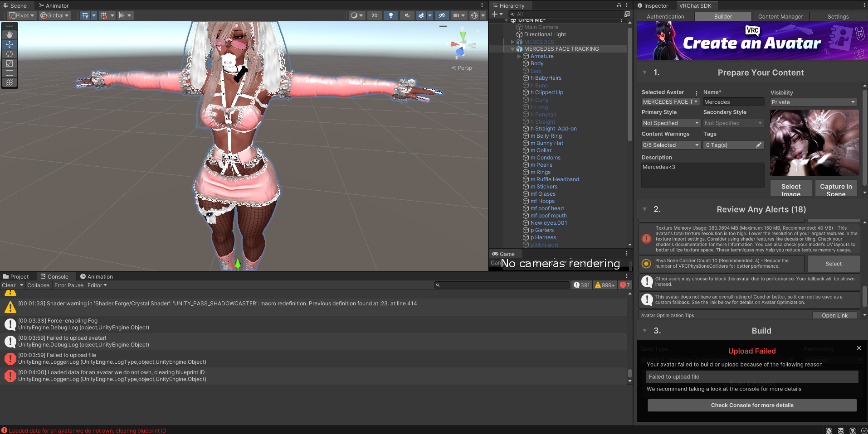The image size is (868, 434).
Task: Open Pivot mode dropdown
Action: pyautogui.click(x=21, y=15)
